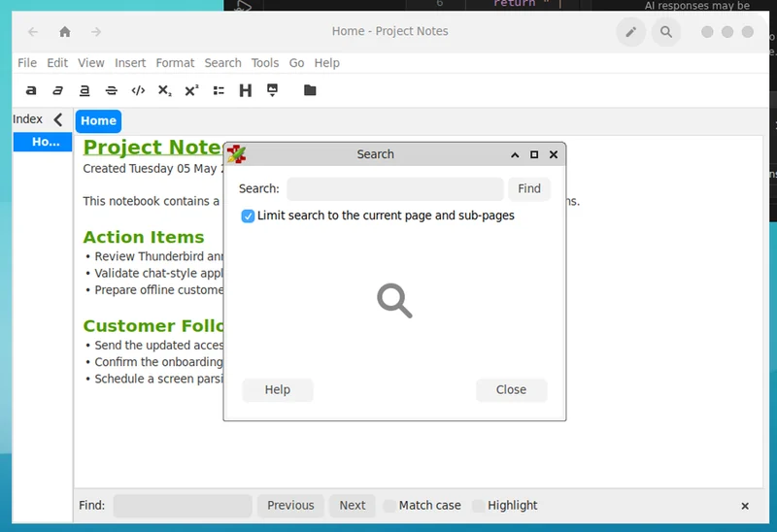Maximize the Search dialog
777x532 pixels.
(534, 154)
